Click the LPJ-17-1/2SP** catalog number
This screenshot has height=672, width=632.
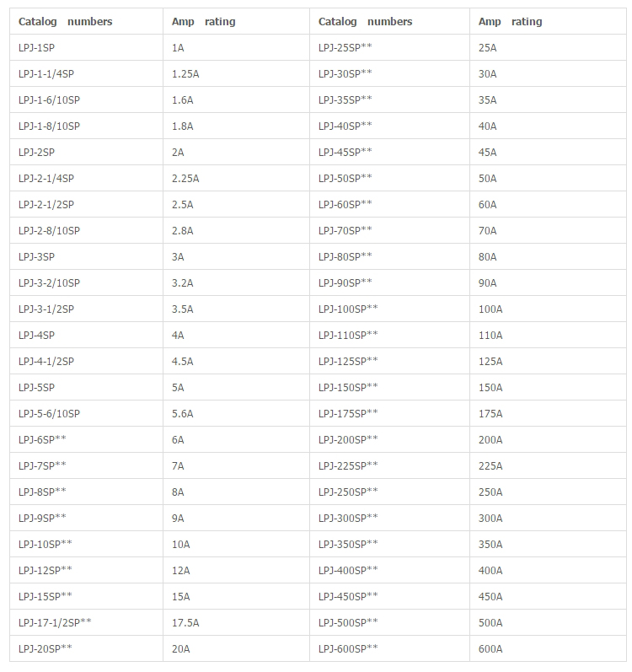(x=55, y=623)
